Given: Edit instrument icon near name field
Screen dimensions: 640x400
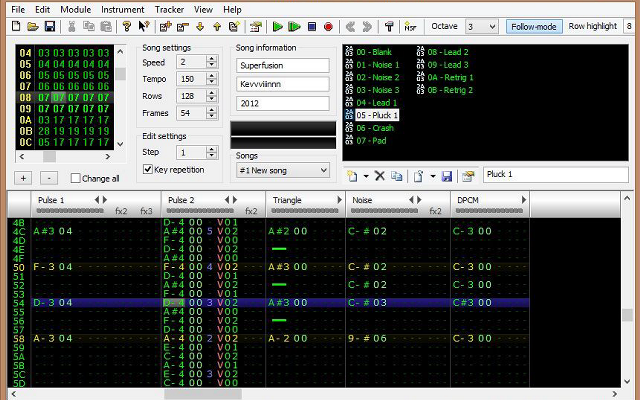Looking at the screenshot, I should click(468, 176).
